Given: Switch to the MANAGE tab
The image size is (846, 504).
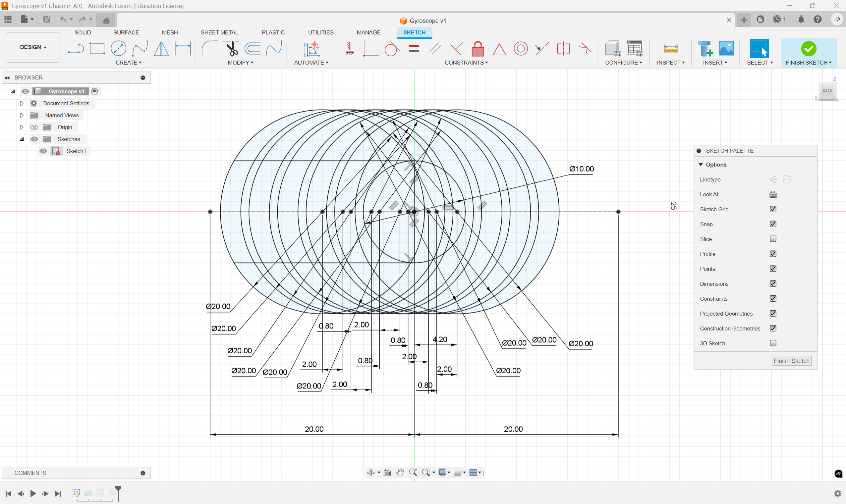Looking at the screenshot, I should point(368,32).
